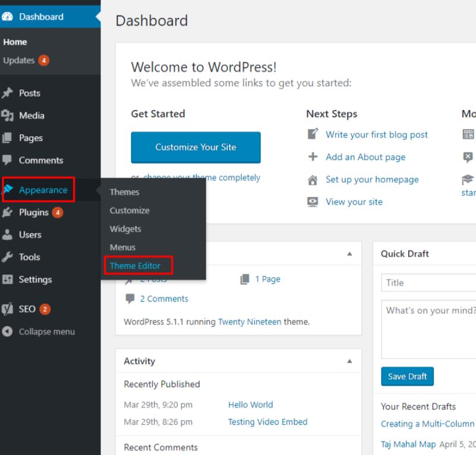476x455 pixels.
Task: Open the Testing Video Embed post link
Action: (268, 422)
